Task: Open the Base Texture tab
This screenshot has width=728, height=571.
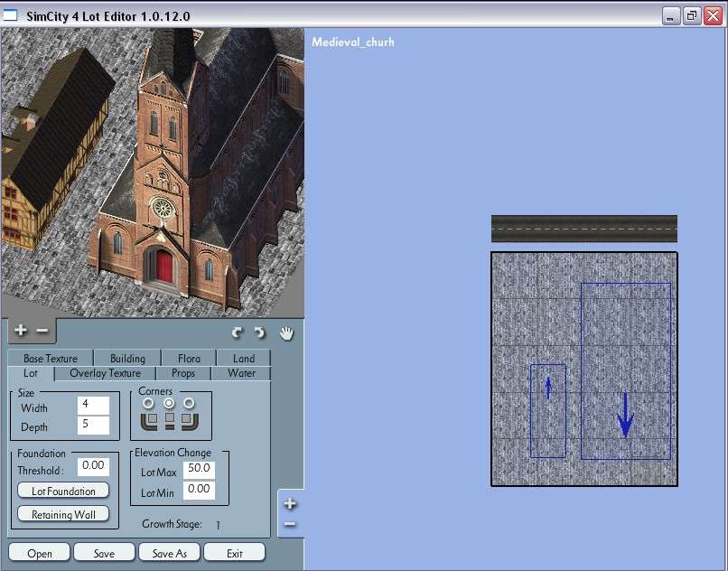Action: [51, 358]
